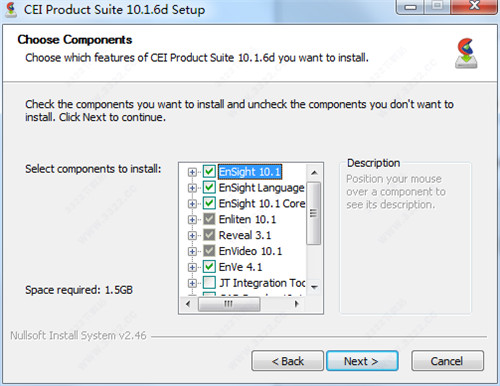Click the horizontal scroll left arrow

click(188, 304)
